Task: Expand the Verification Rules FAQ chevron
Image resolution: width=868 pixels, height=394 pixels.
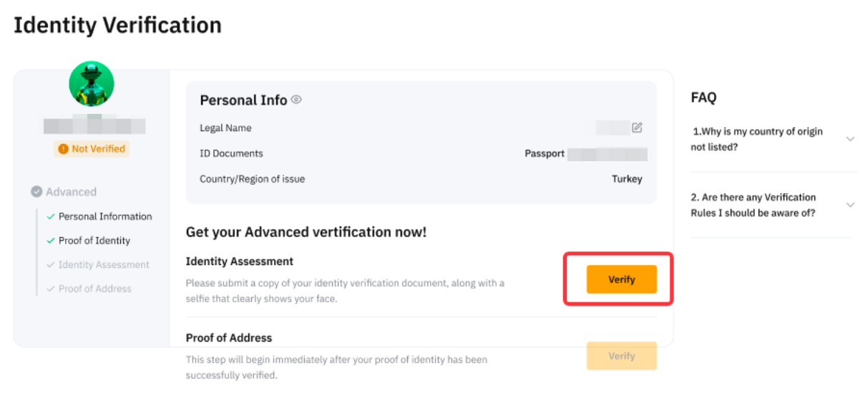Action: pyautogui.click(x=850, y=205)
